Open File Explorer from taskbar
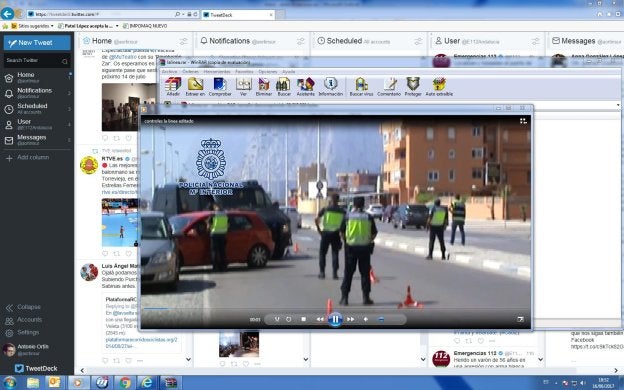The image size is (624, 390). pyautogui.click(x=33, y=382)
